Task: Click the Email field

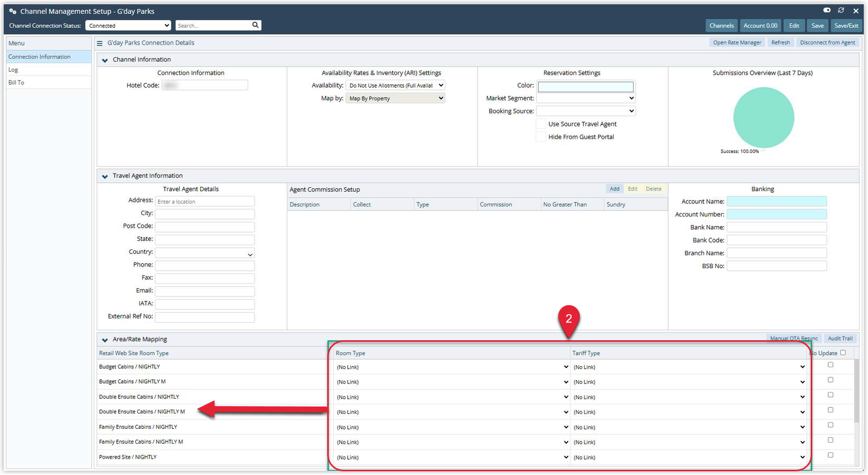Action: click(205, 291)
